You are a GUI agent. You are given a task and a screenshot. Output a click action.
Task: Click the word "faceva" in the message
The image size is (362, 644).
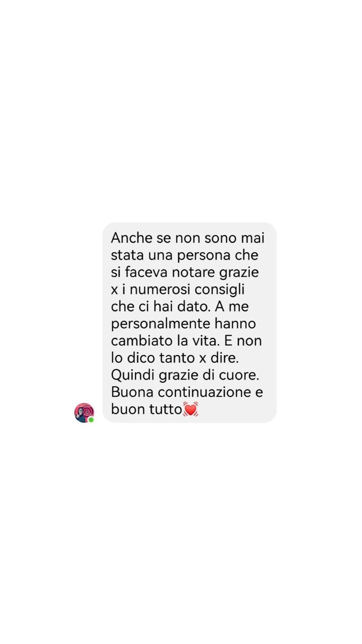146,272
